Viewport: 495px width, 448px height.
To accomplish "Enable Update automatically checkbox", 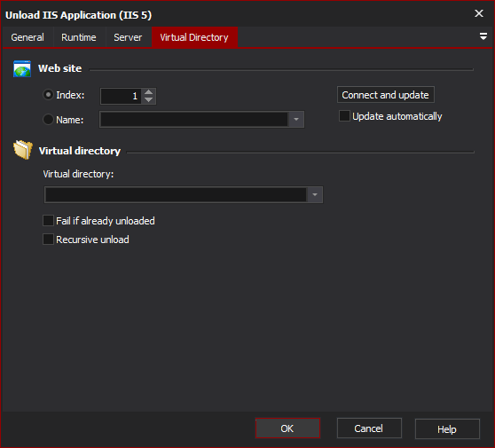I will [x=344, y=116].
